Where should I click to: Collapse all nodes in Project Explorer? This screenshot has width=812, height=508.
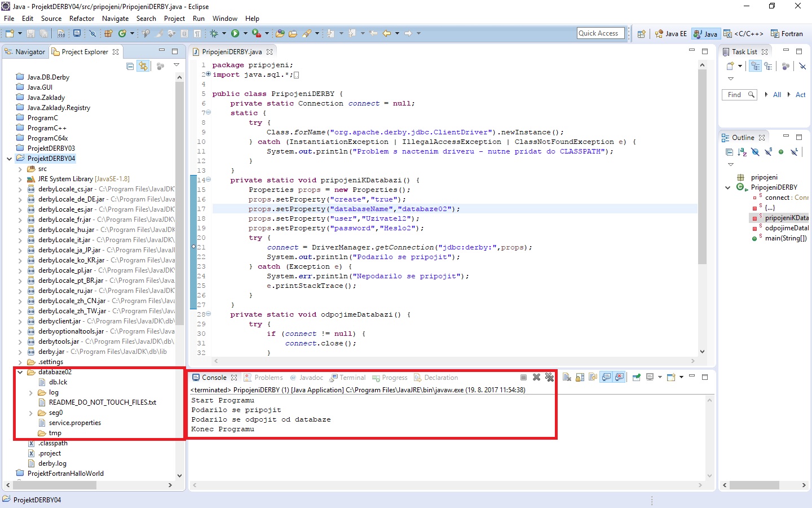(x=129, y=66)
